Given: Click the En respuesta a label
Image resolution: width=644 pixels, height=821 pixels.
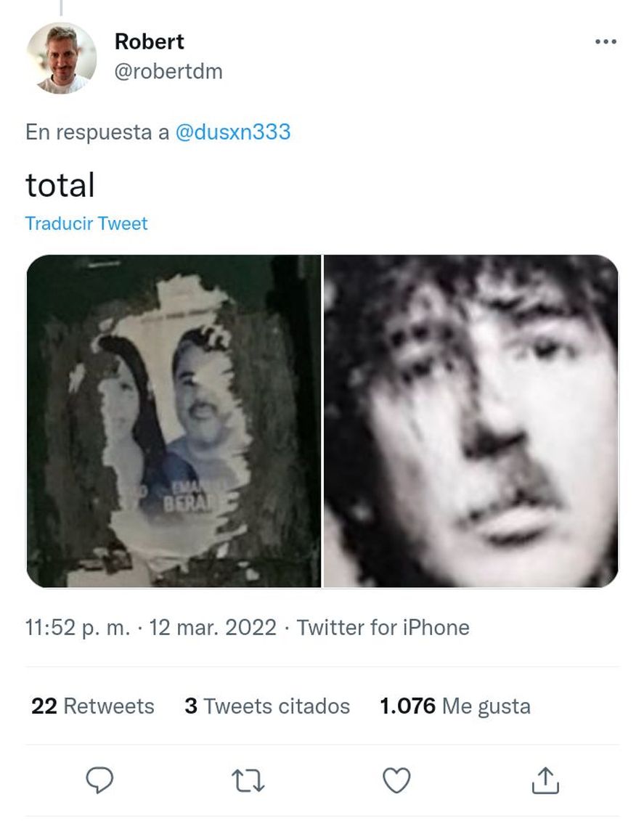Looking at the screenshot, I should click(x=97, y=132).
